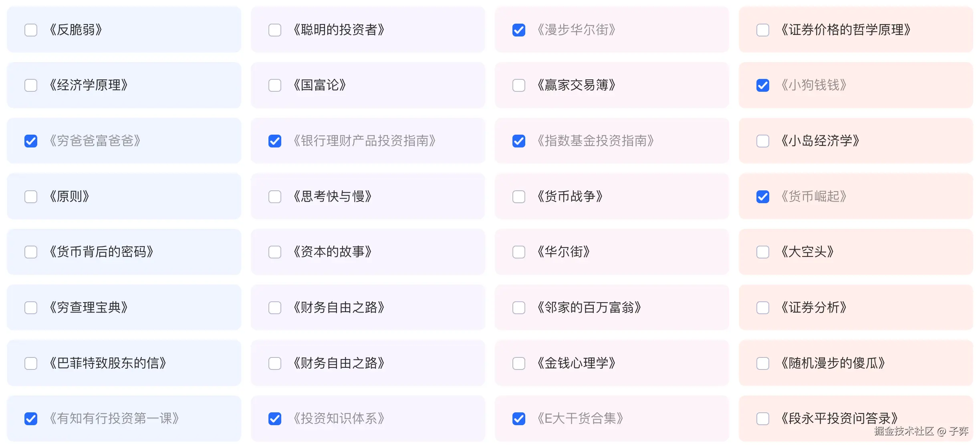Enable the 《穷查理宝典》 checkbox
The image size is (980, 448).
[31, 308]
